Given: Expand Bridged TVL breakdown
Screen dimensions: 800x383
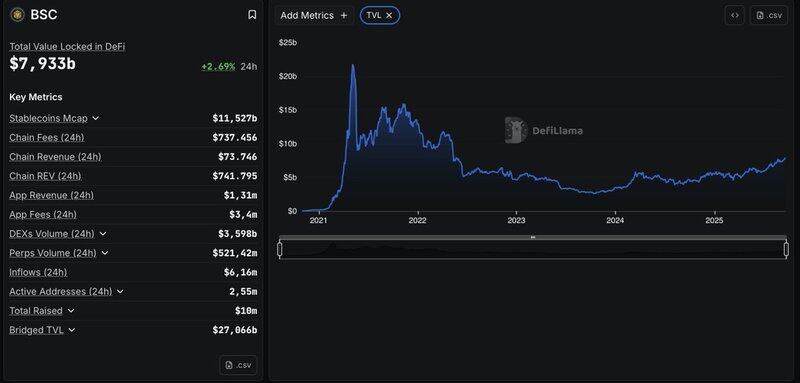Looking at the screenshot, I should pos(71,330).
